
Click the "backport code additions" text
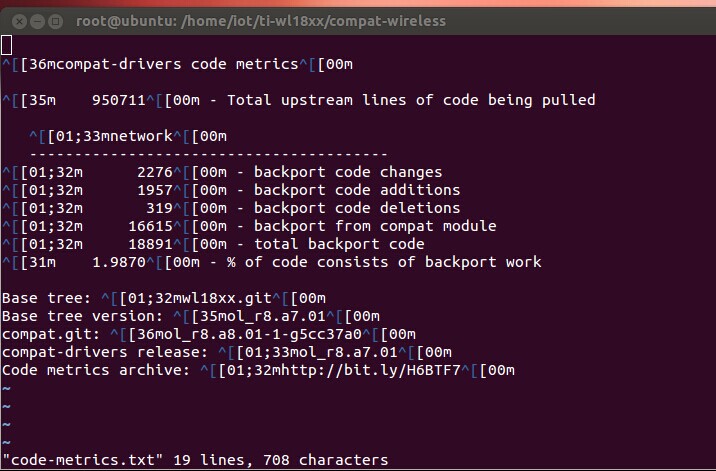pyautogui.click(x=357, y=190)
